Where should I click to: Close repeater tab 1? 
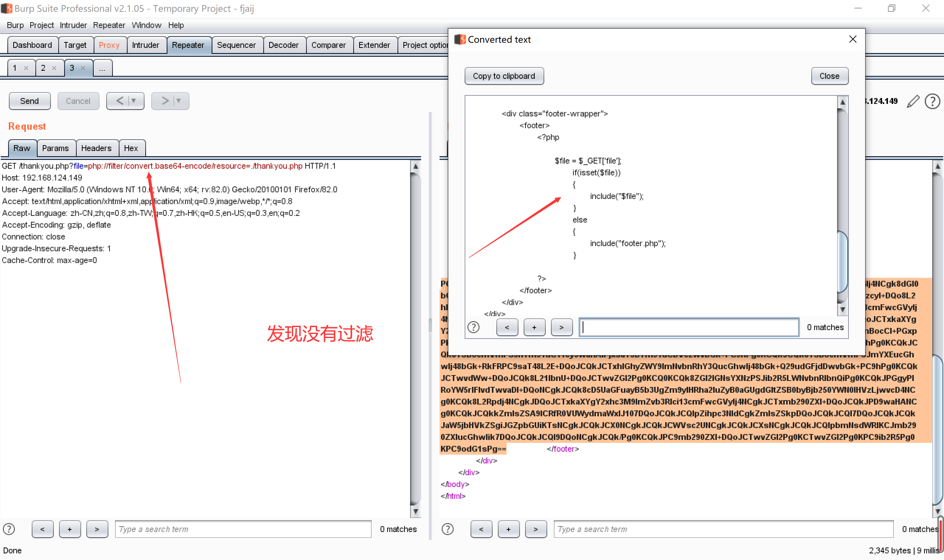(x=26, y=68)
